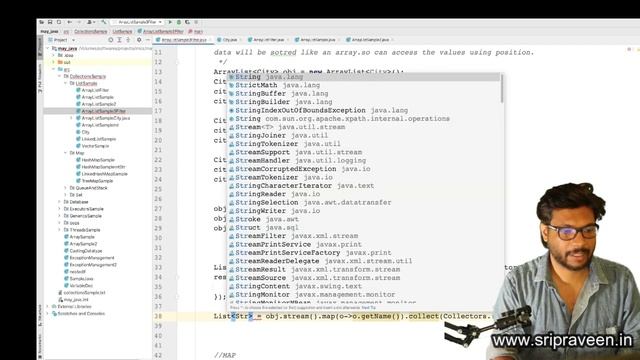Select may_java.iml file in tree

(x=73, y=300)
